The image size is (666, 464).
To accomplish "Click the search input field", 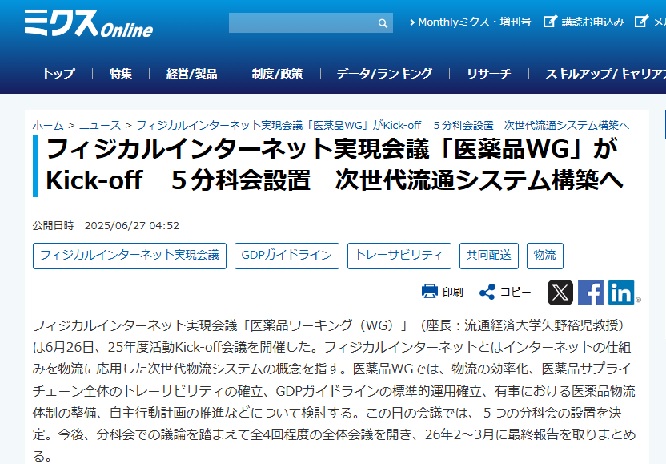I will [x=300, y=23].
